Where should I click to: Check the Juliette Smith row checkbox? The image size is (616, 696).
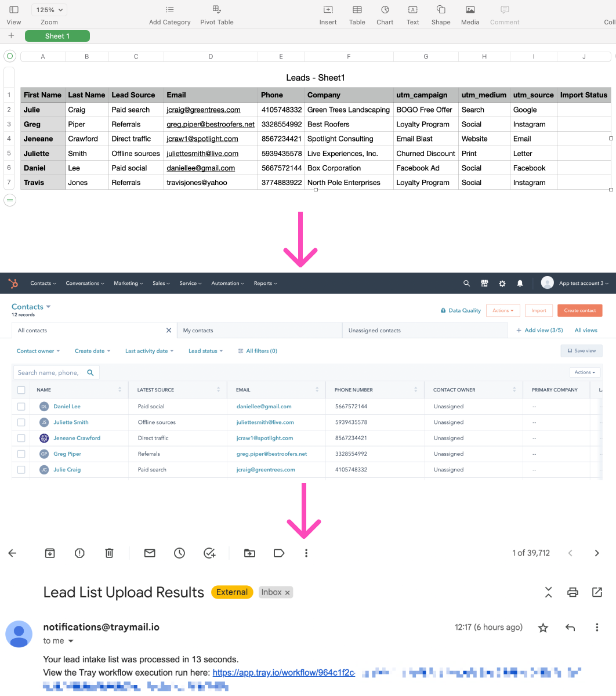(21, 422)
